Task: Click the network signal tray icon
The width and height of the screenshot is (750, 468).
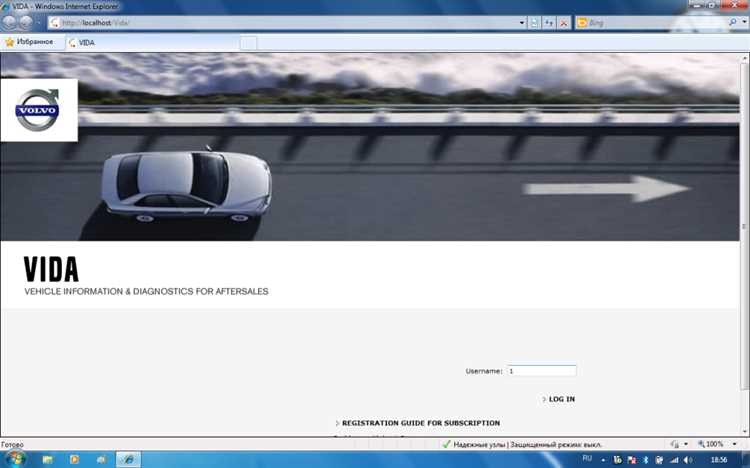Action: click(674, 460)
